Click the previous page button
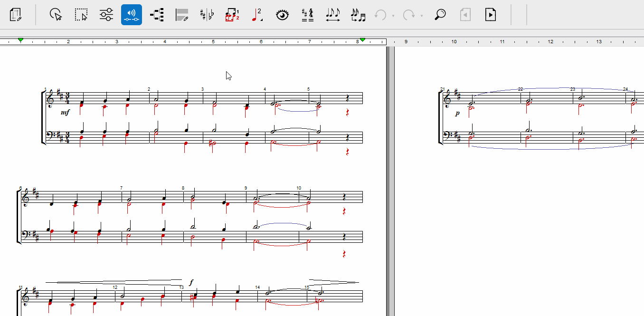644x316 pixels. (x=465, y=15)
